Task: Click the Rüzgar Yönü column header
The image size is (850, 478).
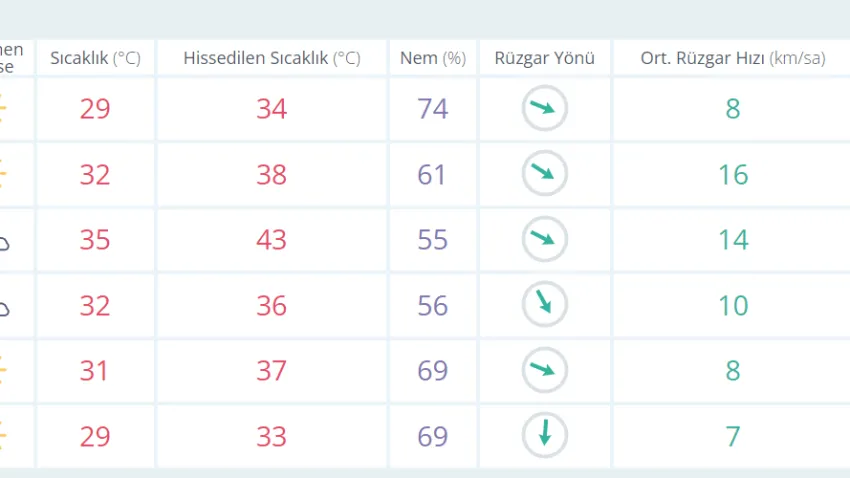Action: 545,58
